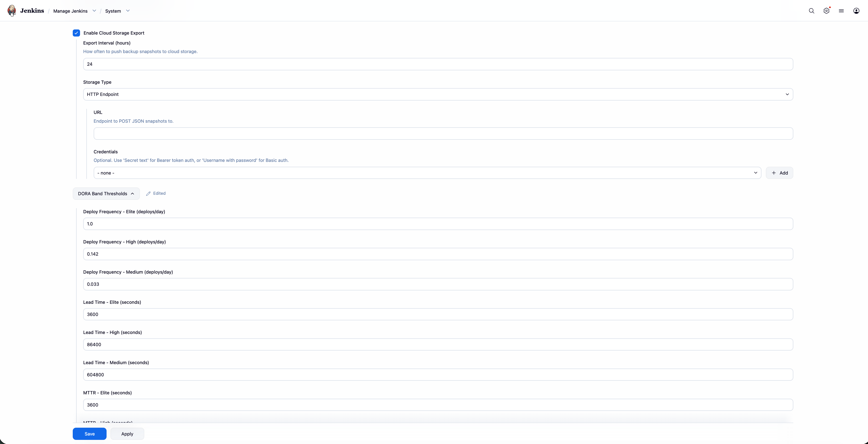Click the Apply button
Screen dimensions: 868x444
pos(127,434)
